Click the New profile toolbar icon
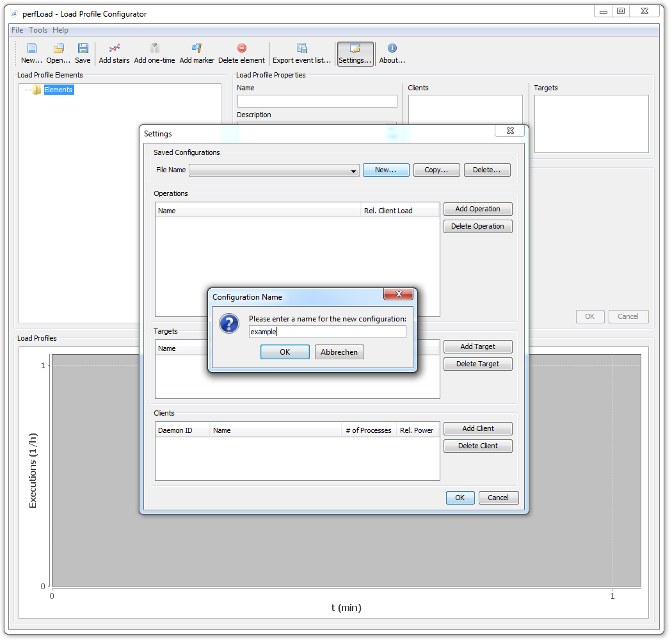This screenshot has height=641, width=672. [31, 53]
